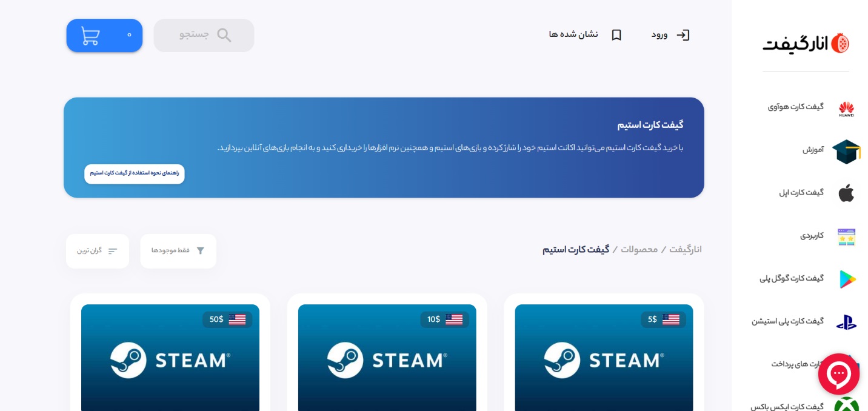The height and width of the screenshot is (411, 868).
Task: Toggle the فقط موجودها availability filter
Action: (178, 250)
